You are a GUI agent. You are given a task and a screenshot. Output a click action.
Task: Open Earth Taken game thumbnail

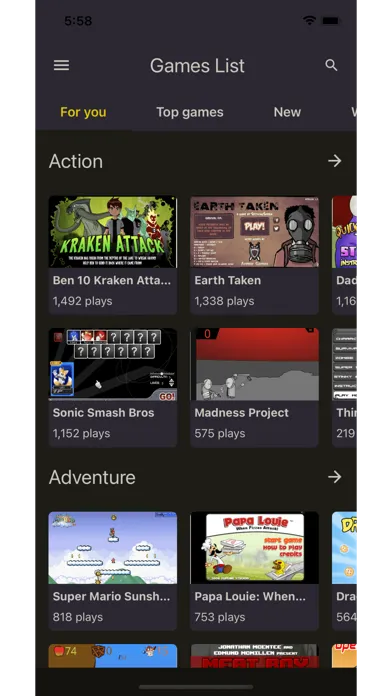[254, 232]
